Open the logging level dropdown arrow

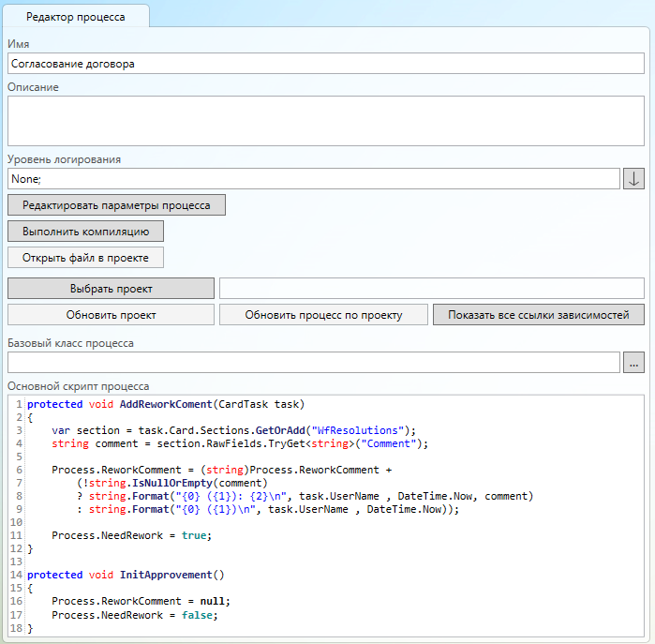(633, 179)
